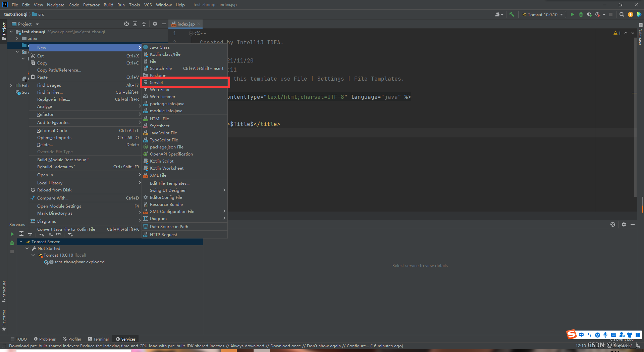Collapse Tomcat Server node in Services
The image size is (644, 352).
tap(21, 241)
